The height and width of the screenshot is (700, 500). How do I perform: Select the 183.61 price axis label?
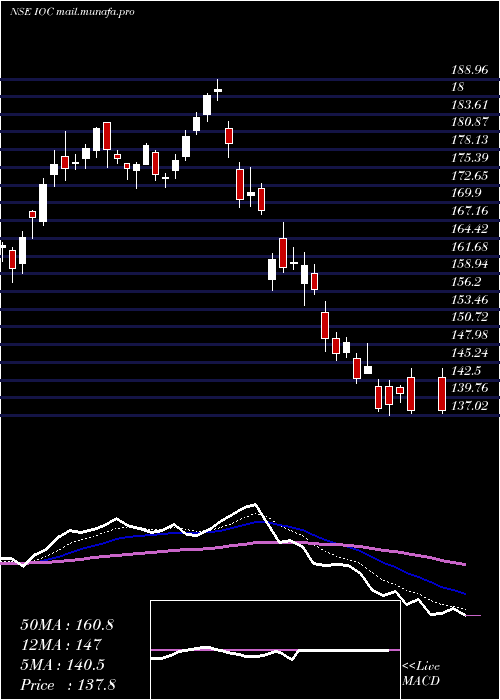[x=469, y=105]
